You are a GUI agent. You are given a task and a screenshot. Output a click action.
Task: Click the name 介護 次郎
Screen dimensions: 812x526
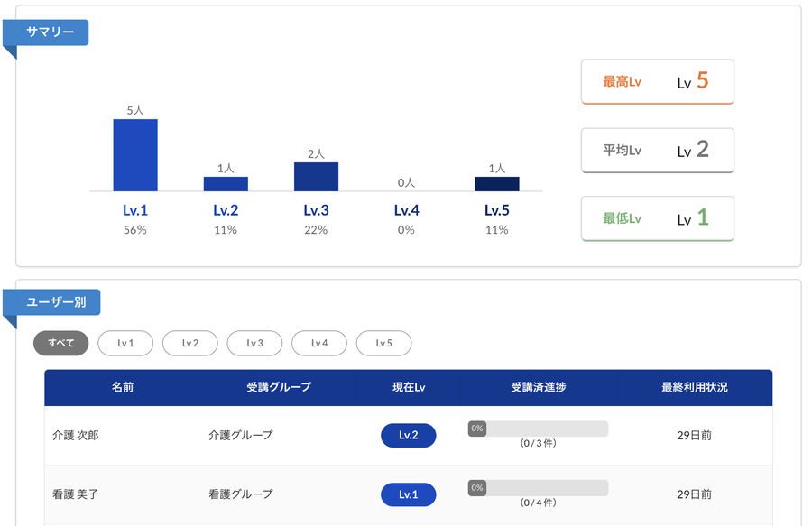click(76, 436)
